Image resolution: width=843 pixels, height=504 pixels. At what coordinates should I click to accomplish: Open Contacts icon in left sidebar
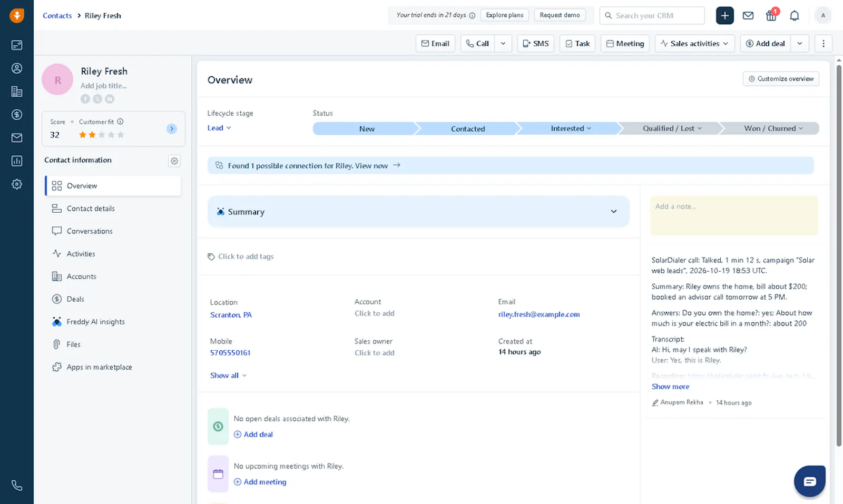coord(17,68)
